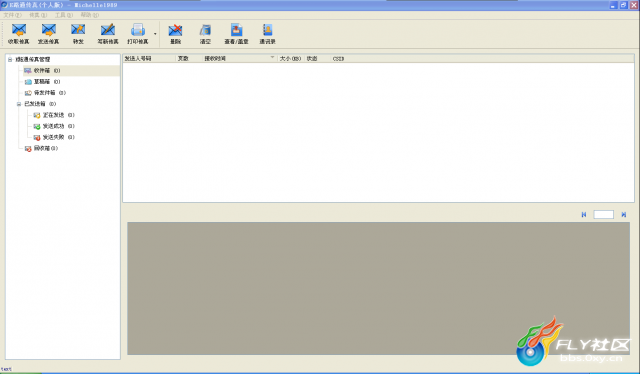Go to the last preview page
This screenshot has height=374, width=640.
tap(624, 215)
